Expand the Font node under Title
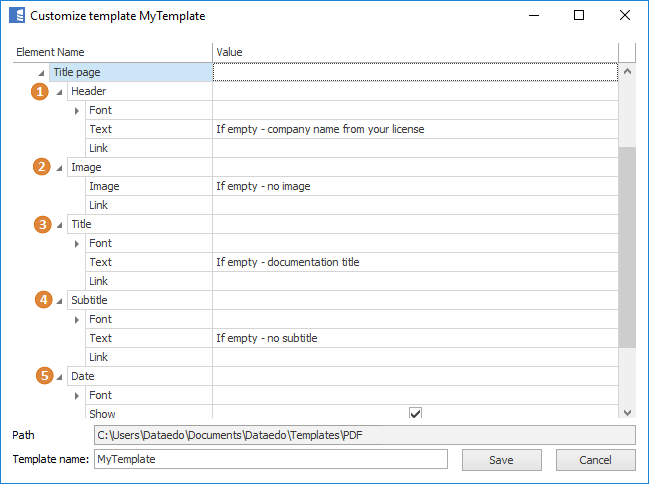Image resolution: width=649 pixels, height=484 pixels. tap(78, 244)
